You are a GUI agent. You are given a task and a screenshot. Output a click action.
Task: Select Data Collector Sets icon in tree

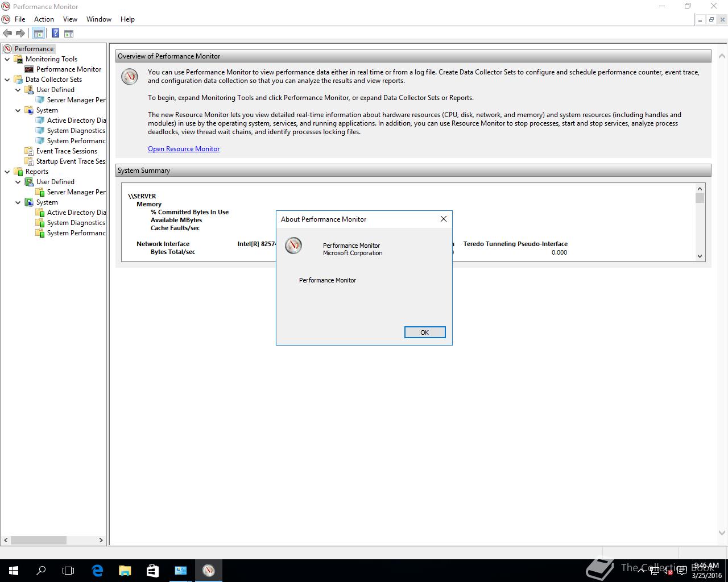click(18, 80)
